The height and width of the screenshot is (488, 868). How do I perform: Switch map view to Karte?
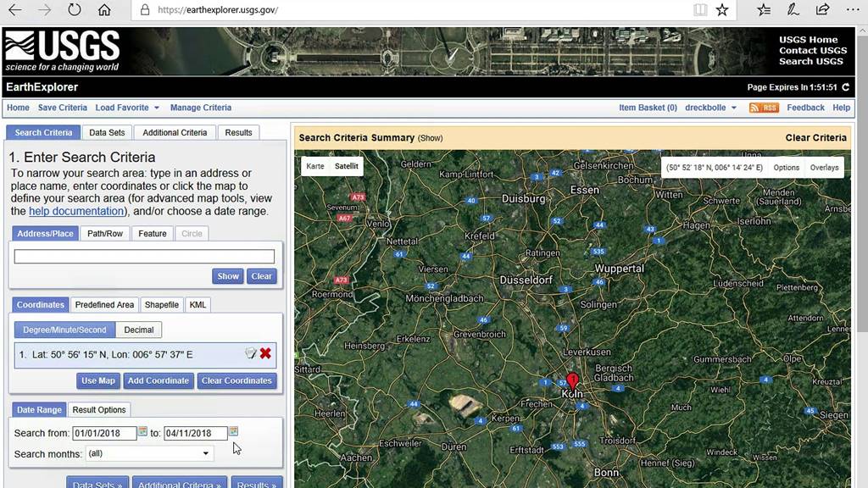point(315,166)
